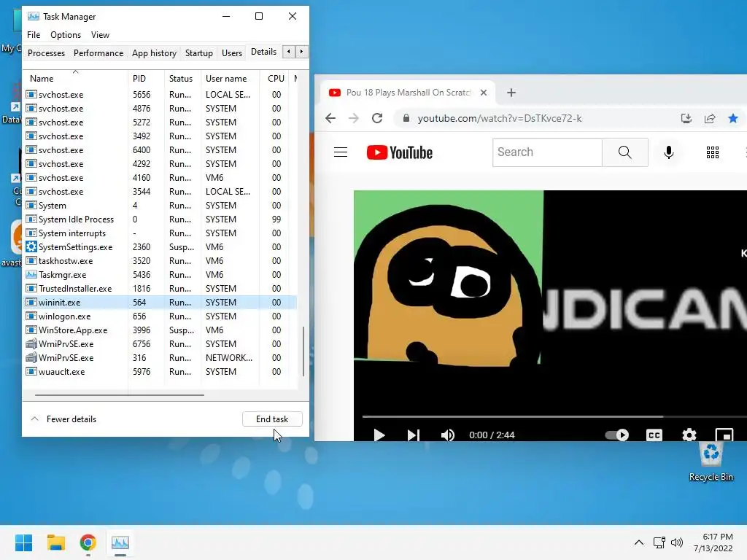Sort by the Status column header
Viewport: 747px width, 560px height.
click(182, 78)
